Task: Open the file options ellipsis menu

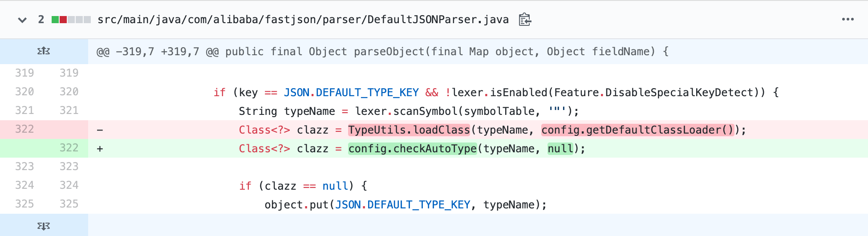Action: point(848,20)
